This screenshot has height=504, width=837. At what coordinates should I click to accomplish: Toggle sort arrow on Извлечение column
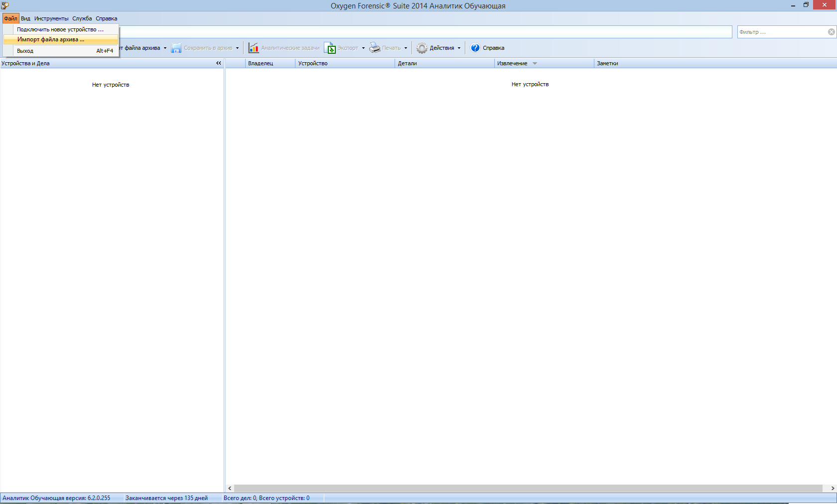(x=535, y=64)
